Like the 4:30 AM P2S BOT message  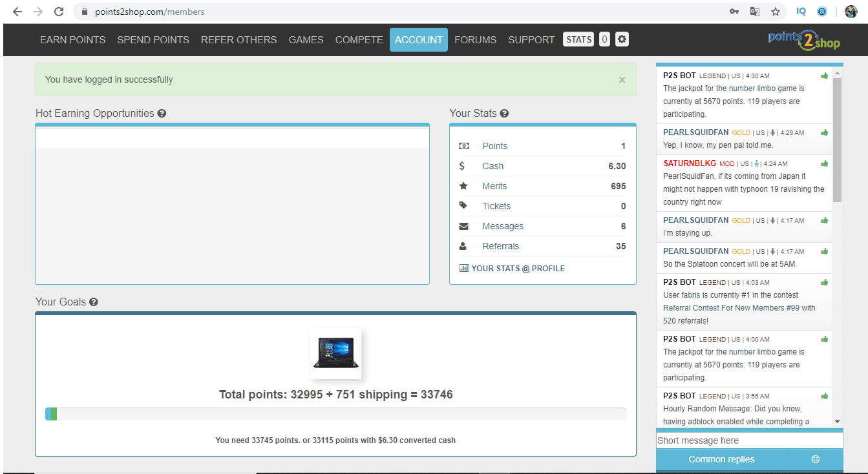pos(825,76)
